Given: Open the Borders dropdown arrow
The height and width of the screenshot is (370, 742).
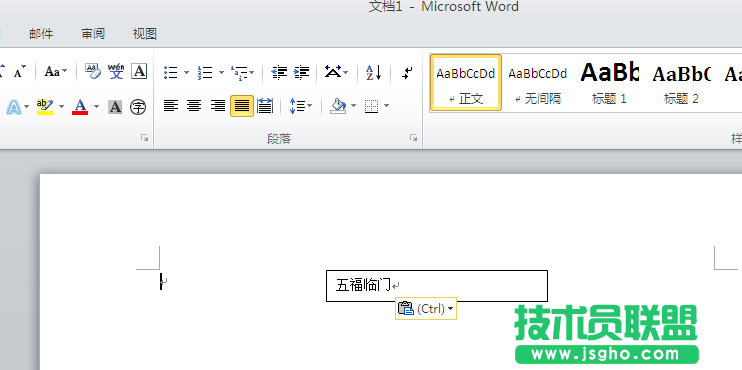Looking at the screenshot, I should click(x=387, y=106).
